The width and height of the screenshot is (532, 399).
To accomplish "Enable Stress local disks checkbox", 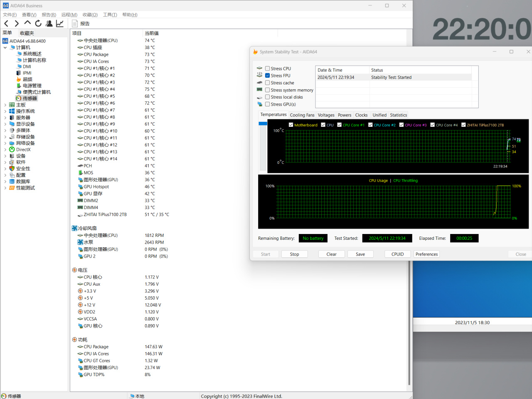I will (268, 97).
